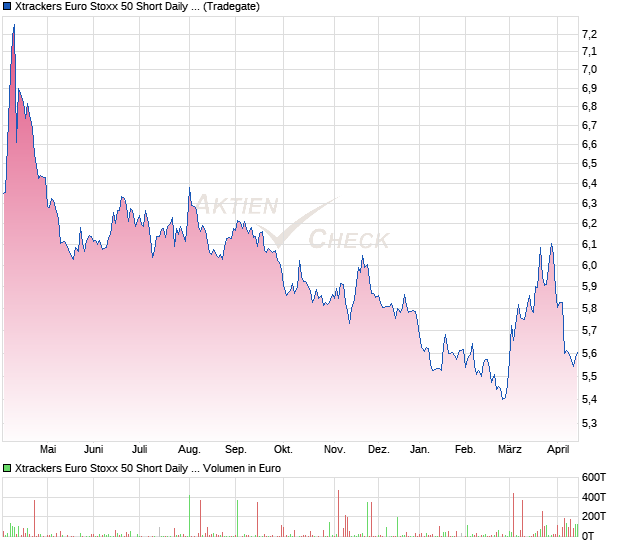The height and width of the screenshot is (546, 620).
Task: Click the 7,1 price axis value
Action: coord(590,51)
